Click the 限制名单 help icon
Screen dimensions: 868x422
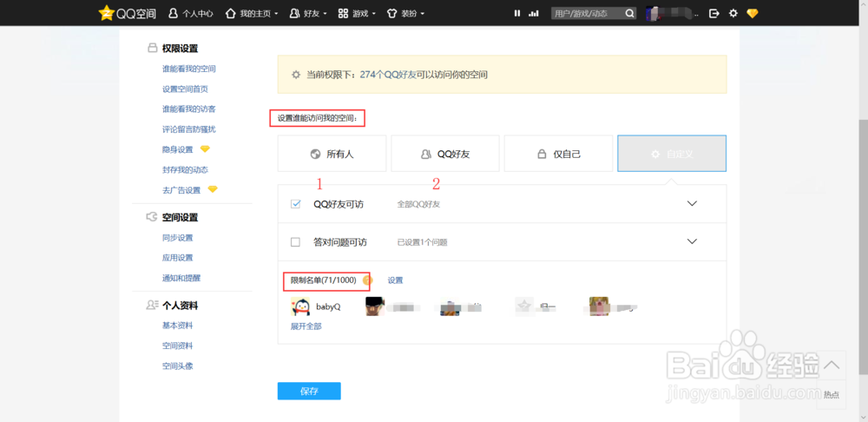[x=366, y=280]
